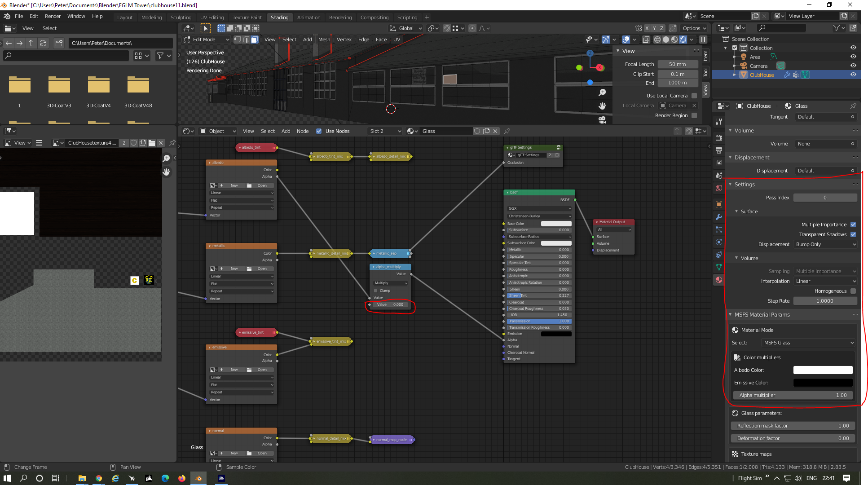
Task: Open the World properties tab
Action: (719, 188)
